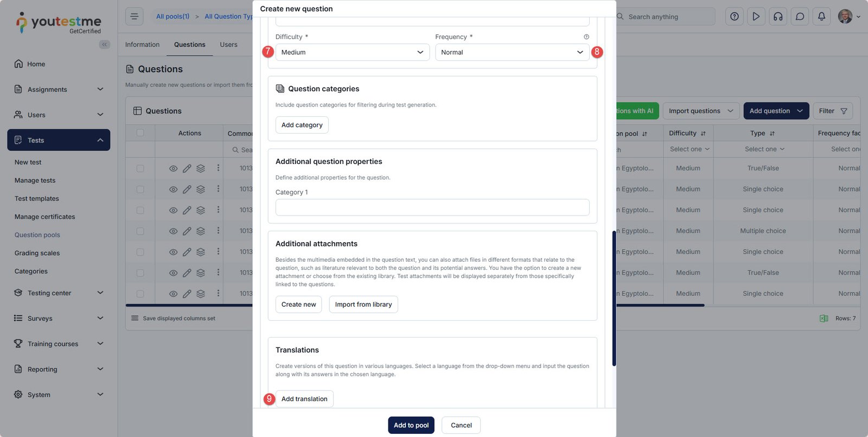This screenshot has width=868, height=437.
Task: Click the play tutorial icon in header
Action: click(756, 17)
